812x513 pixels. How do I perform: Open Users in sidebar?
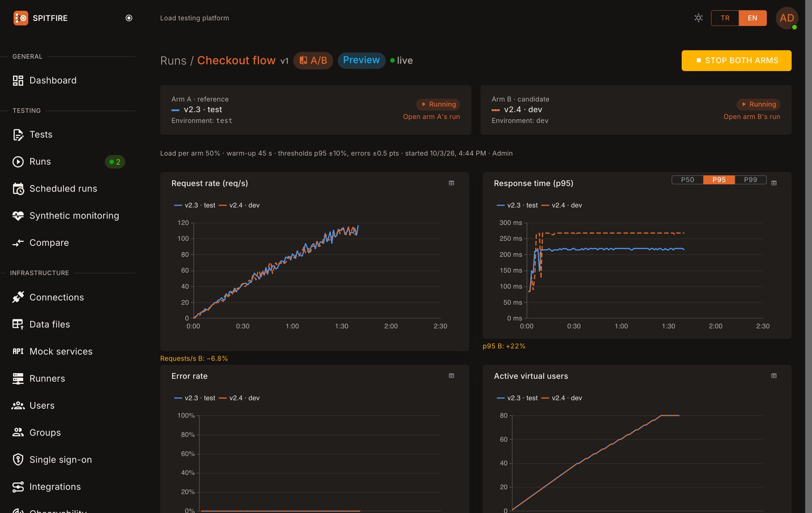point(42,405)
